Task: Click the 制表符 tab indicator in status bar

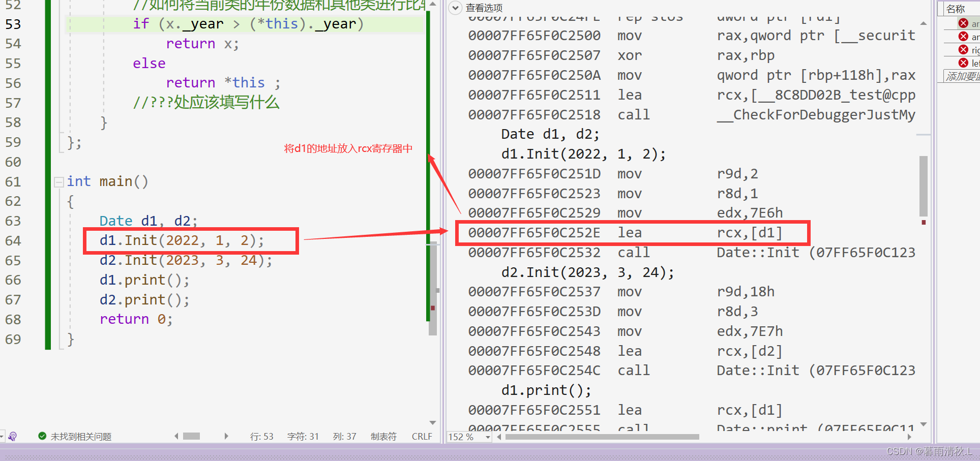Action: 383,437
